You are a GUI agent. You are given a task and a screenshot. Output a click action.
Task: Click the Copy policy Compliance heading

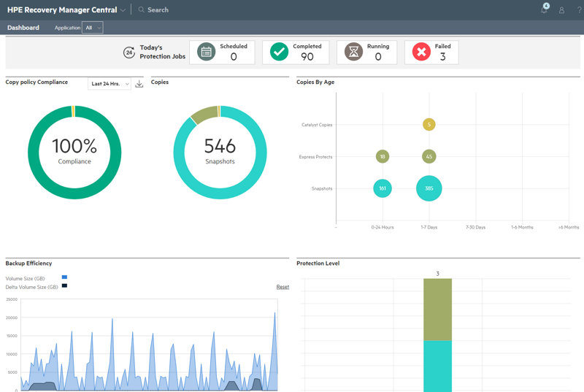[x=36, y=82]
